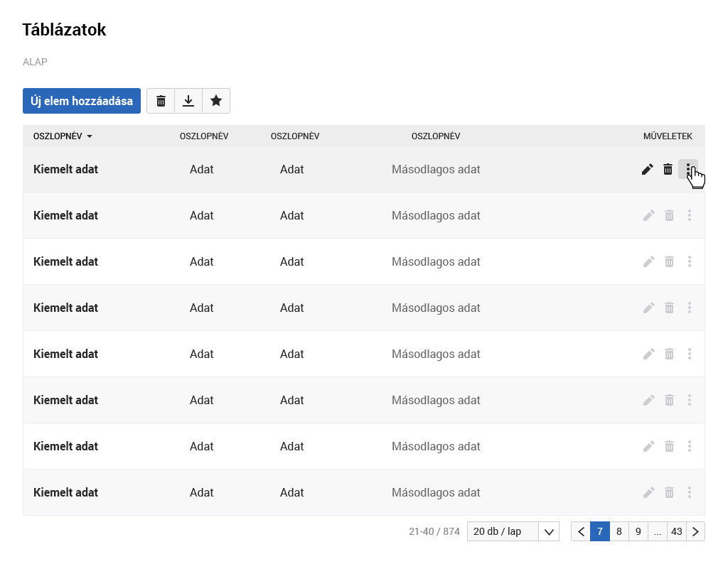Screen dimensions: 728x564
Task: Go to page 9
Action: click(x=638, y=531)
